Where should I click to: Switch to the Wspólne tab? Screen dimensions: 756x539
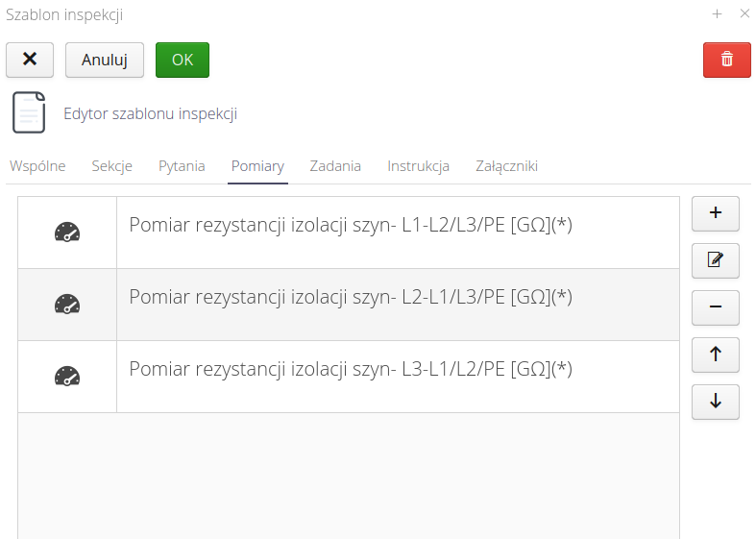point(37,166)
